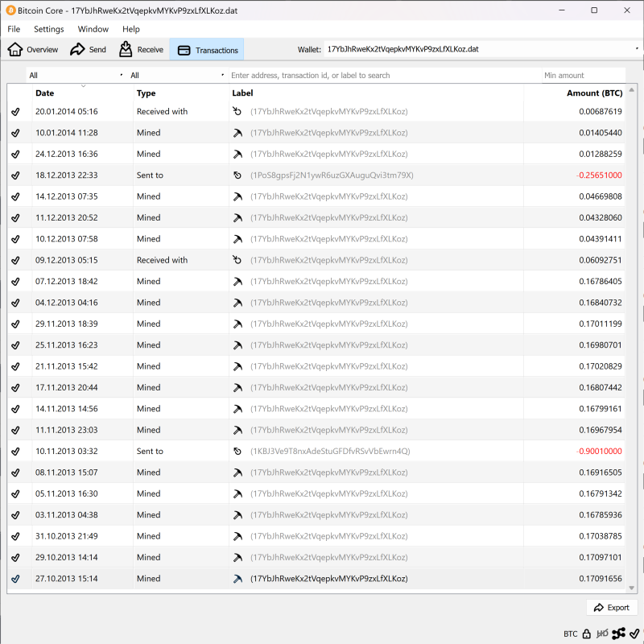Open the Send coins page
This screenshot has height=644, width=644.
88,49
